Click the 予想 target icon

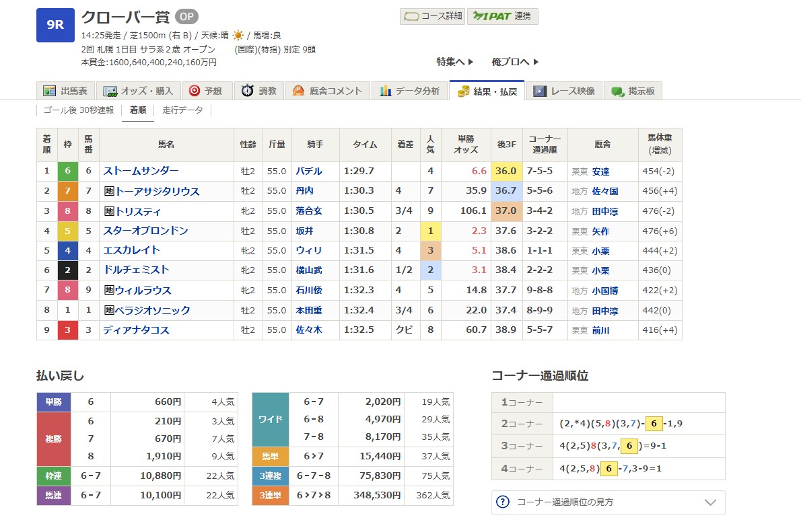click(194, 91)
